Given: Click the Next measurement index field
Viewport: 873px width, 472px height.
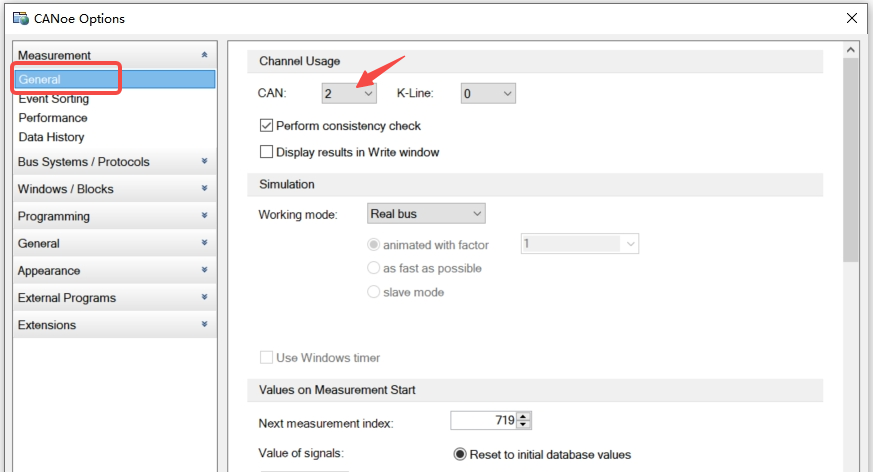Looking at the screenshot, I should tap(483, 420).
